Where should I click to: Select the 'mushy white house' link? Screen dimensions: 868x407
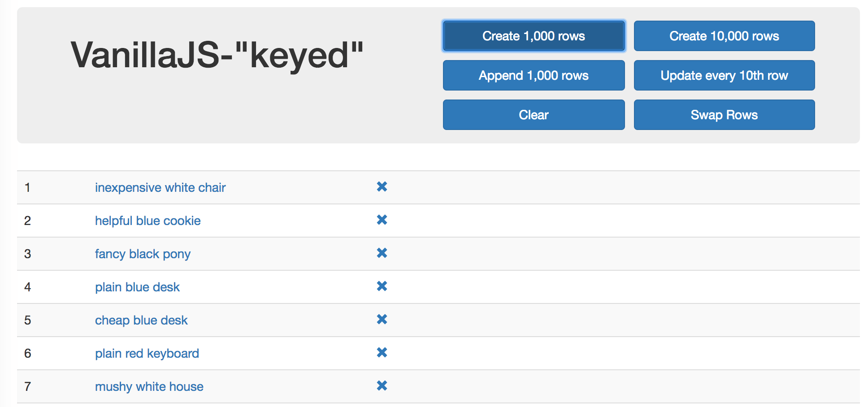pyautogui.click(x=149, y=386)
